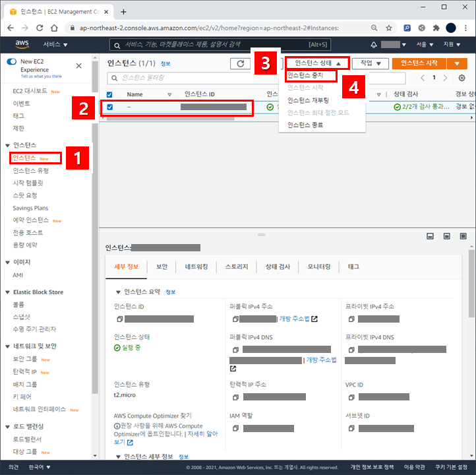Click the AWS logo home icon

[22, 44]
